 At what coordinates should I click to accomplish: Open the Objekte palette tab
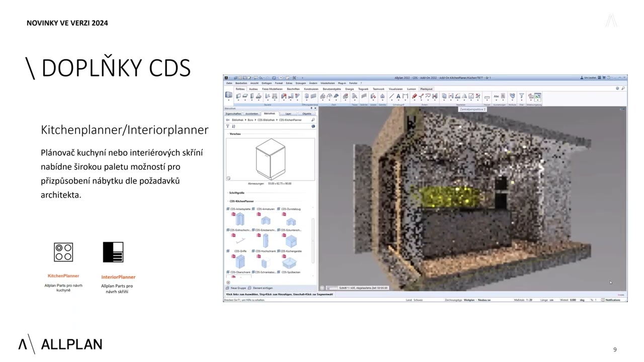coord(307,114)
